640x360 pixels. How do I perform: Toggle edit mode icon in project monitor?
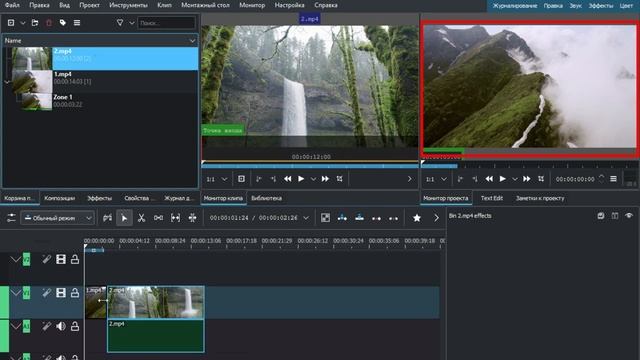tap(541, 179)
